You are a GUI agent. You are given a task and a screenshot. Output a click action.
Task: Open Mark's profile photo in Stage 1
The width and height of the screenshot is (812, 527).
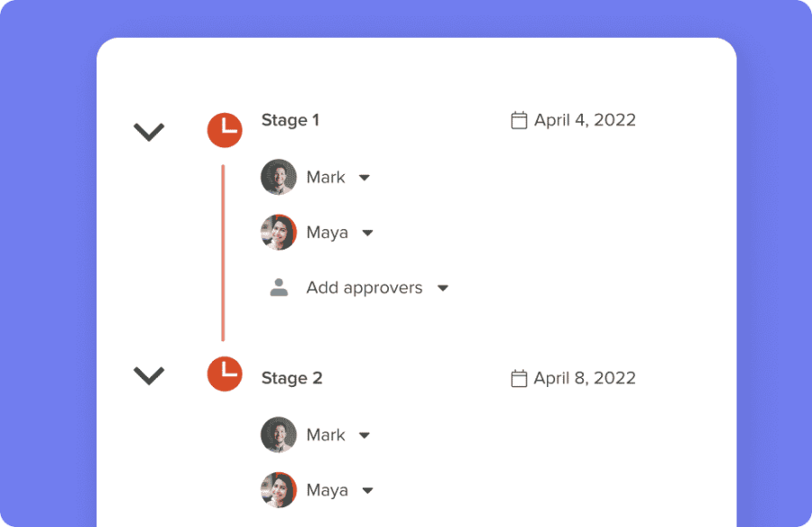(279, 177)
